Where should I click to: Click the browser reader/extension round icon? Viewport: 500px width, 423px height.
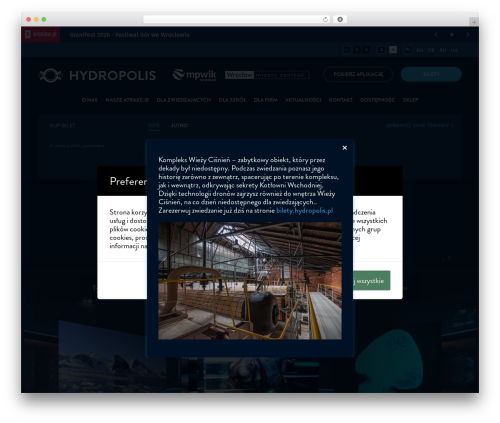tap(340, 19)
